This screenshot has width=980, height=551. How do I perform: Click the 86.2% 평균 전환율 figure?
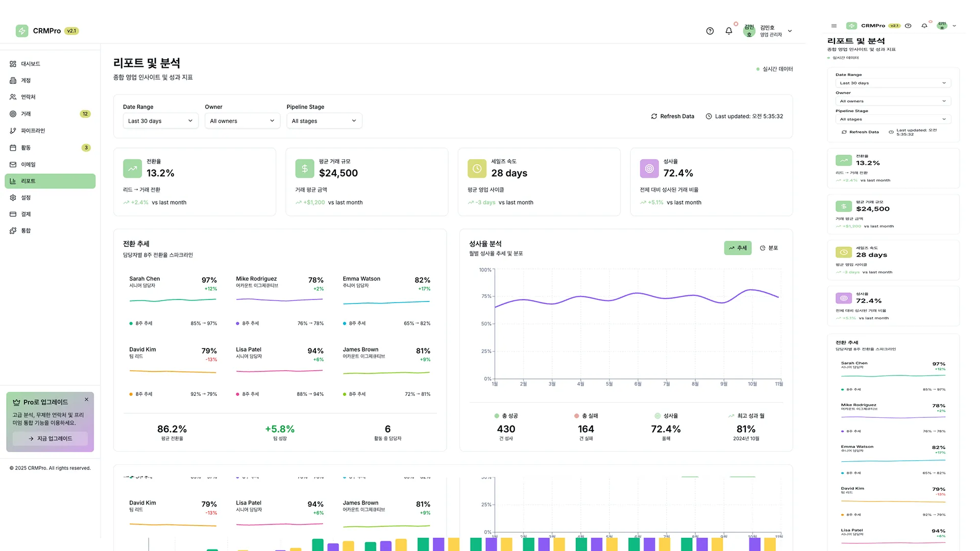[x=172, y=429]
